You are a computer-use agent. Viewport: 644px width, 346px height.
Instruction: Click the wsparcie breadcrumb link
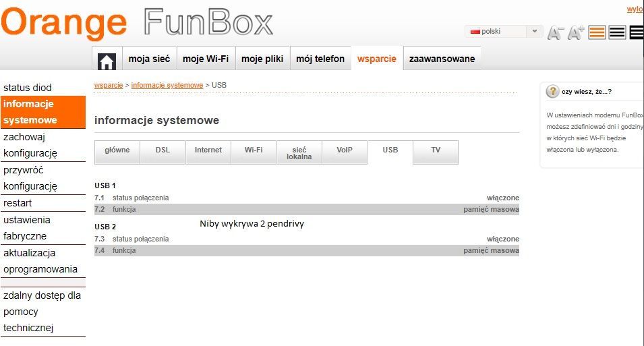tap(109, 85)
